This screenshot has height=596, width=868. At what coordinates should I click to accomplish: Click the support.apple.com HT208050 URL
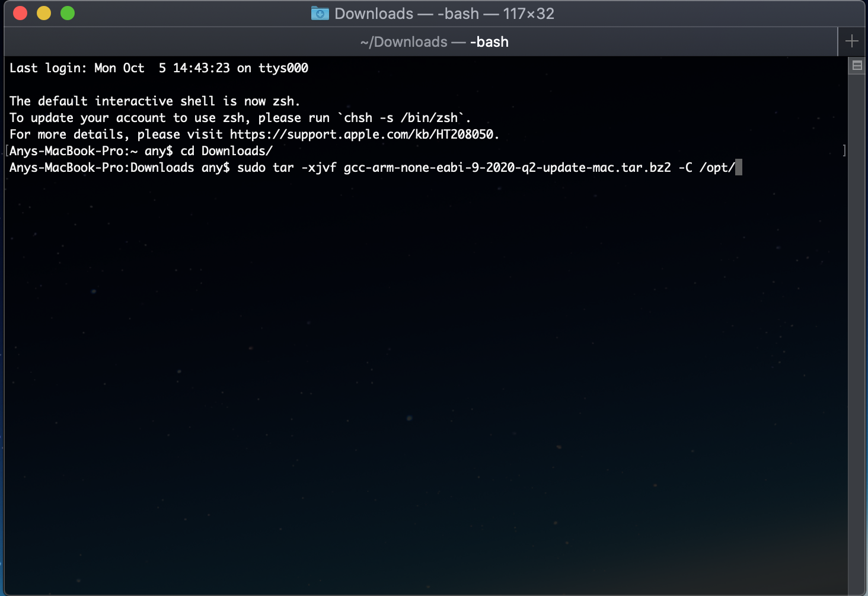362,134
